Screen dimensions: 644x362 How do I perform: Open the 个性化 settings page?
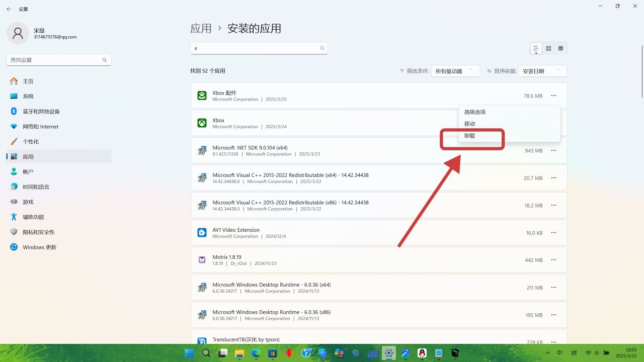pos(59,142)
